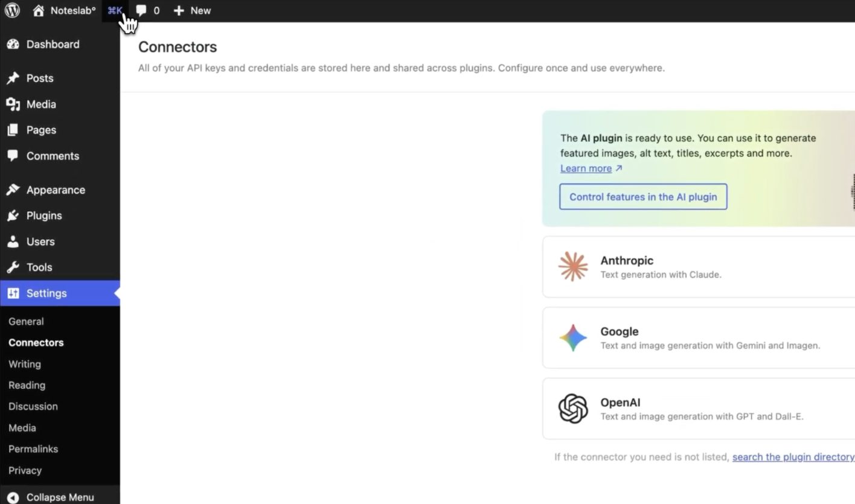Open the Dashboard menu item

pos(60,44)
